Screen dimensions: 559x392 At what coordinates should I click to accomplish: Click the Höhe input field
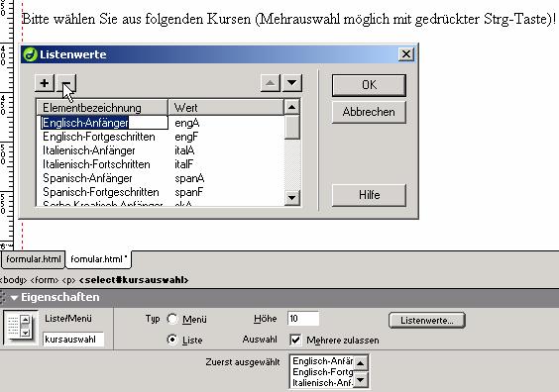[x=303, y=319]
